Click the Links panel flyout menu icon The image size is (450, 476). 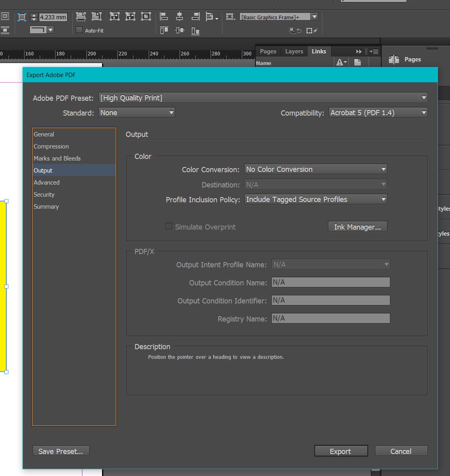click(374, 51)
